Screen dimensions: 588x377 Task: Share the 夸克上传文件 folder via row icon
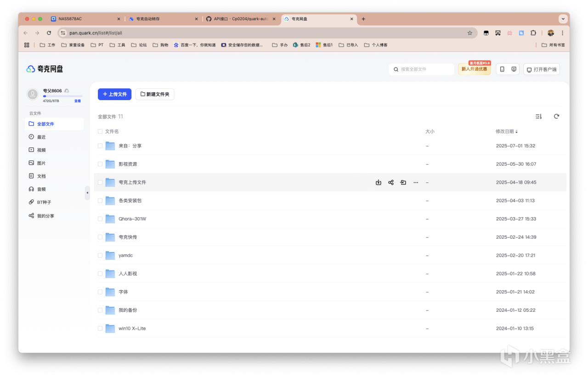391,182
